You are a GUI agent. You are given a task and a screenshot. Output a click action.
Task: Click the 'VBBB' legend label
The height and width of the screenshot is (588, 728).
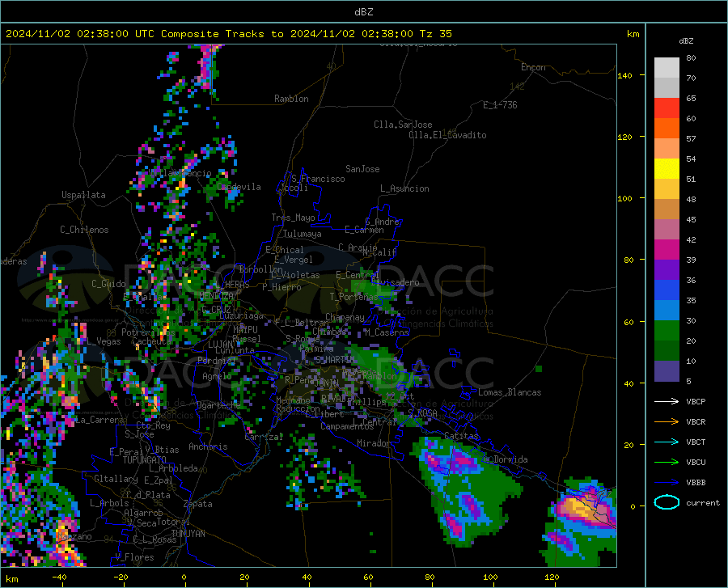click(x=696, y=482)
